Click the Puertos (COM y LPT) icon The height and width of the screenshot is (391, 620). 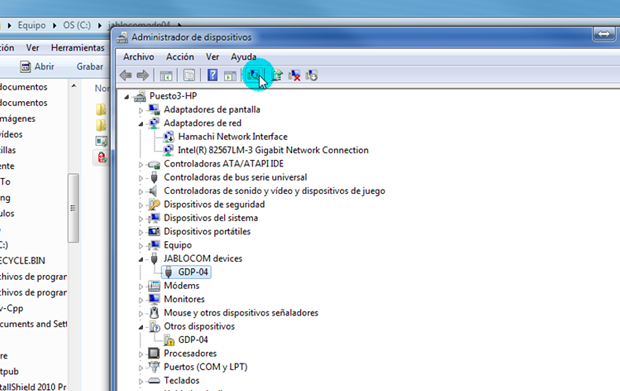154,367
